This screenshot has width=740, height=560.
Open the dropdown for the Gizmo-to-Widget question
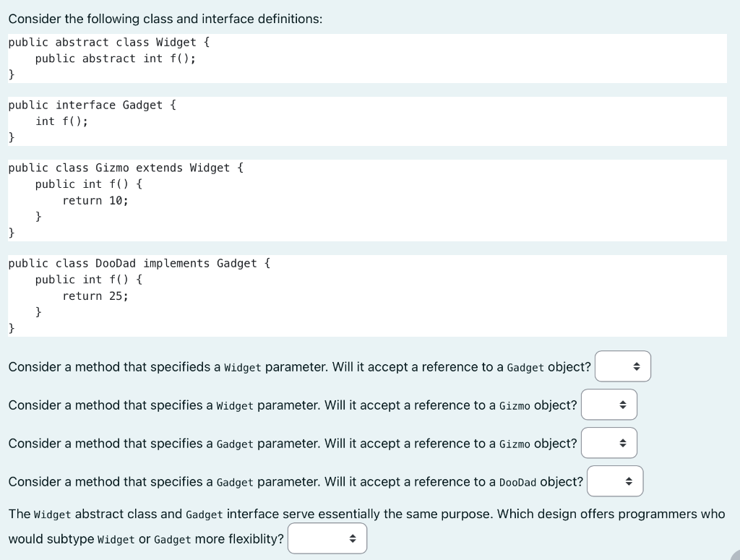(x=608, y=404)
